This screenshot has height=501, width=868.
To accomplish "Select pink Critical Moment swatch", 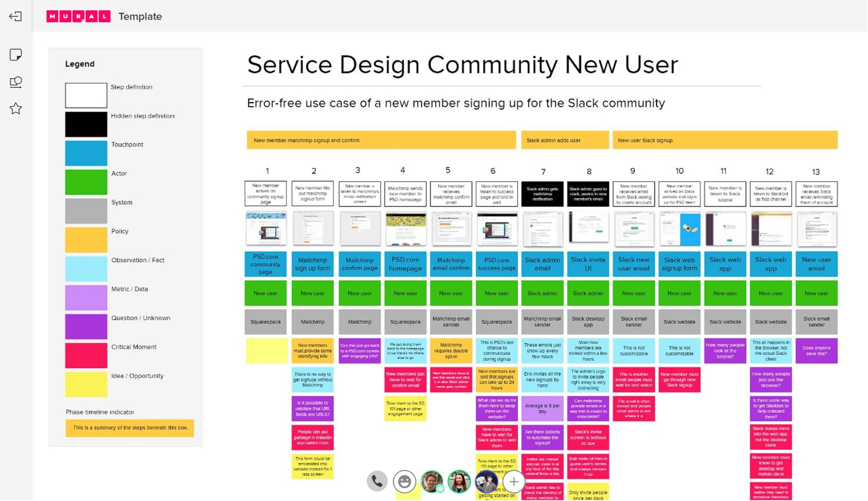I will click(86, 355).
